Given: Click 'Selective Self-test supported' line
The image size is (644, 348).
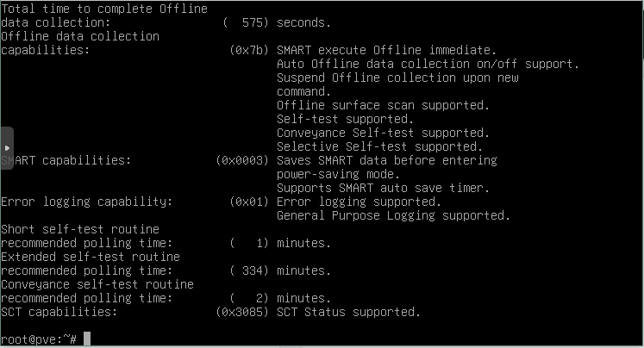Looking at the screenshot, I should (x=378, y=146).
